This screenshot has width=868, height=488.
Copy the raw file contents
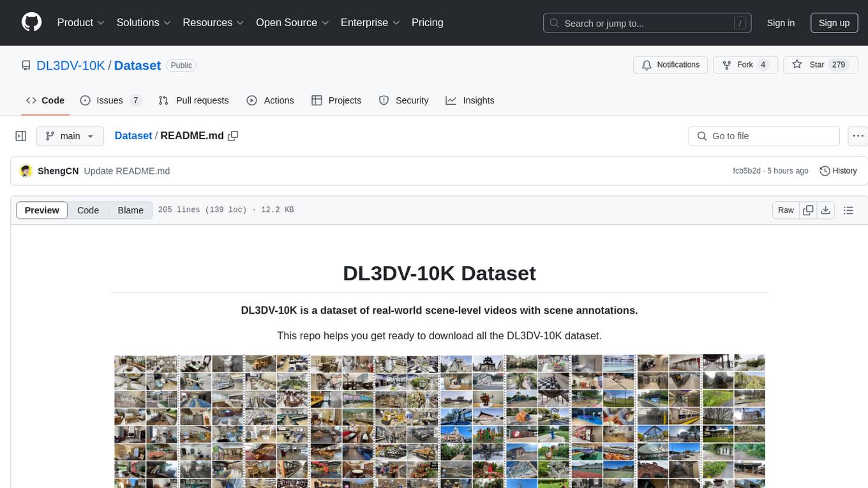click(x=808, y=210)
